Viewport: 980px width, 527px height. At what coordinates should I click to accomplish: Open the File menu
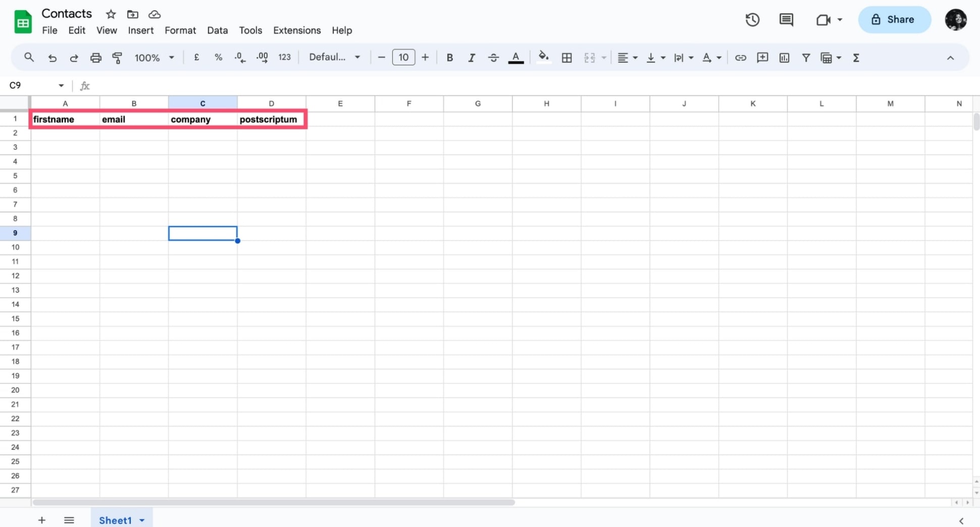point(49,30)
